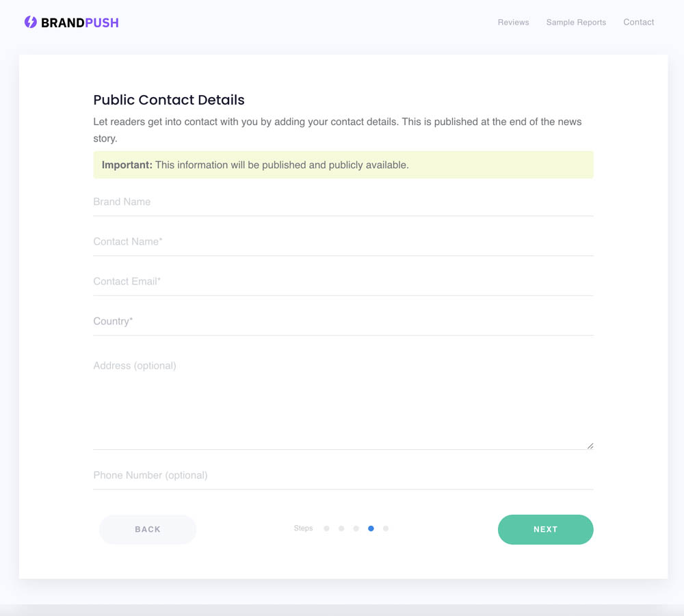Click the Brand Name input field

[342, 204]
